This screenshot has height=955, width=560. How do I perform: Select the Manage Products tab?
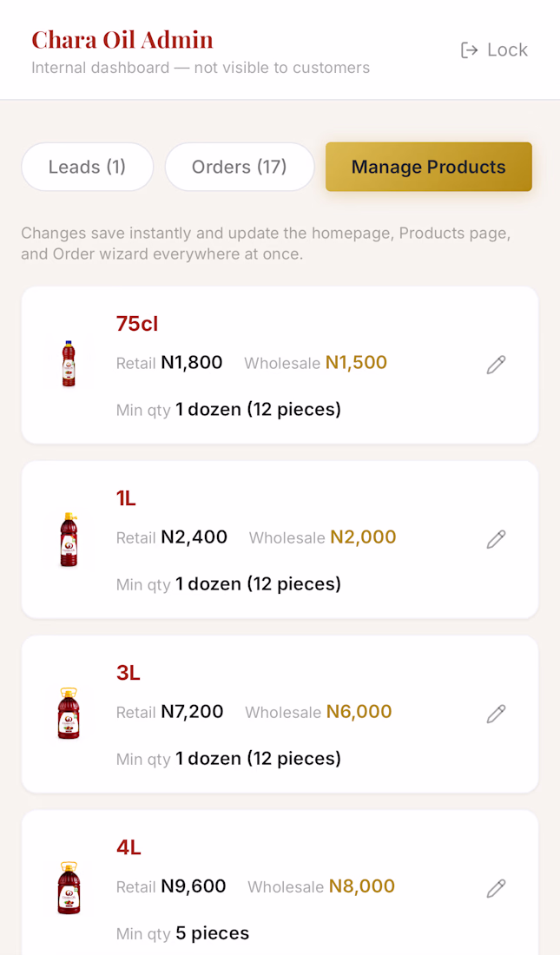click(x=428, y=167)
